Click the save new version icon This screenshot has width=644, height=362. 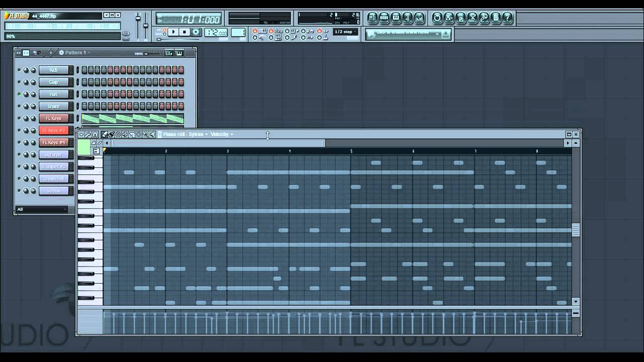(449, 18)
